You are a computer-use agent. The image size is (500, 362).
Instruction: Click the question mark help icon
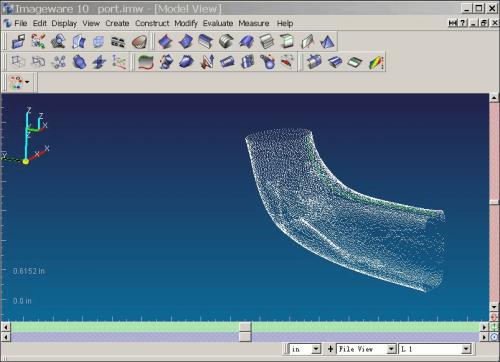[463, 23]
